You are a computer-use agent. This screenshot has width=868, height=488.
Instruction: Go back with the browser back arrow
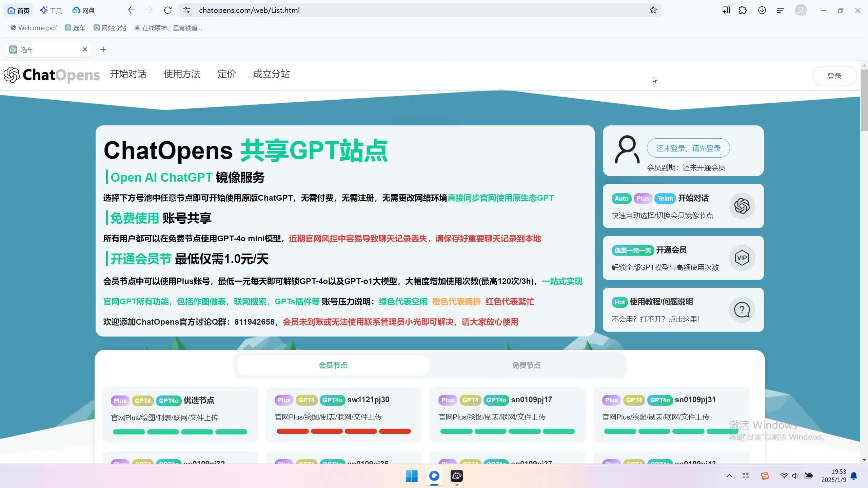point(132,10)
